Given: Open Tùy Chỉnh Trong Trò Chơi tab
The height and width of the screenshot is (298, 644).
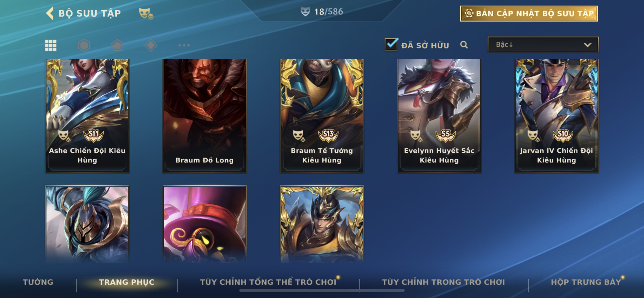Looking at the screenshot, I should click(443, 282).
